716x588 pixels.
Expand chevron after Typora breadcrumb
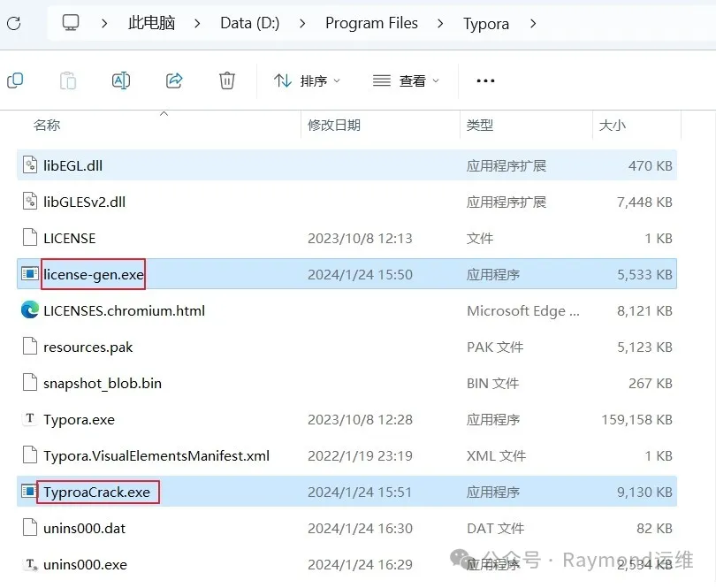click(533, 23)
